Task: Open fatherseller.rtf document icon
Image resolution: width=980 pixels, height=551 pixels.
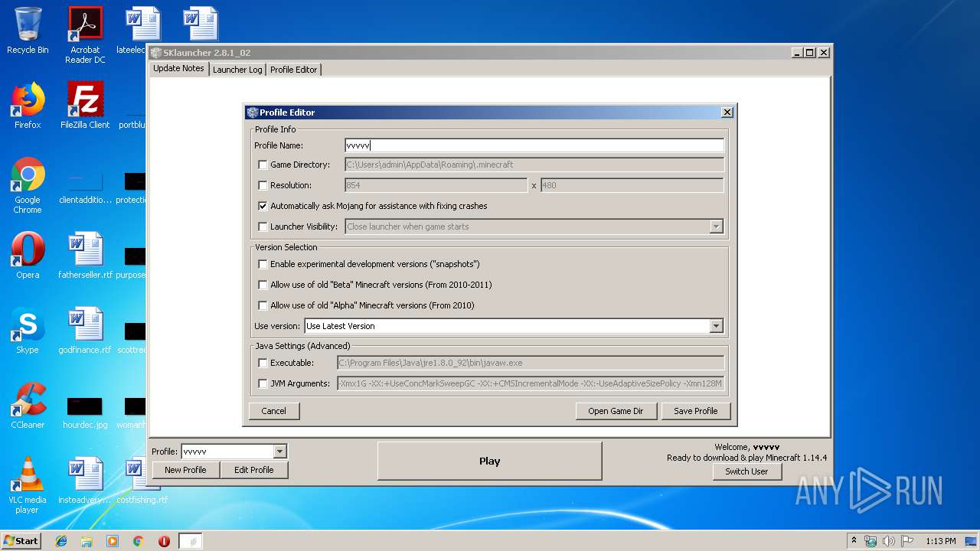Action: (85, 256)
